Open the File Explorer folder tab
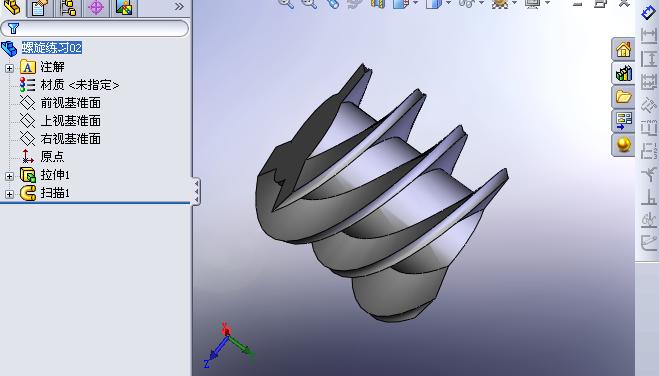The image size is (659, 376). click(x=623, y=97)
